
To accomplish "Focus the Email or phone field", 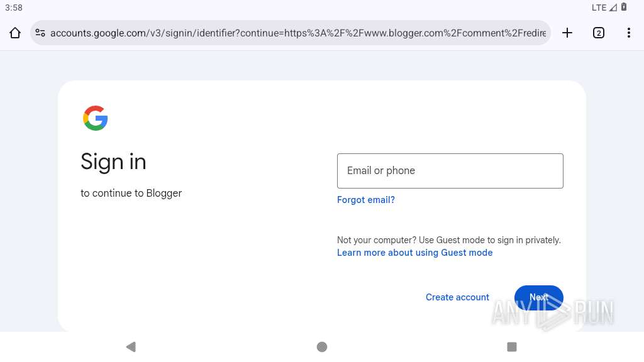I will 450,171.
